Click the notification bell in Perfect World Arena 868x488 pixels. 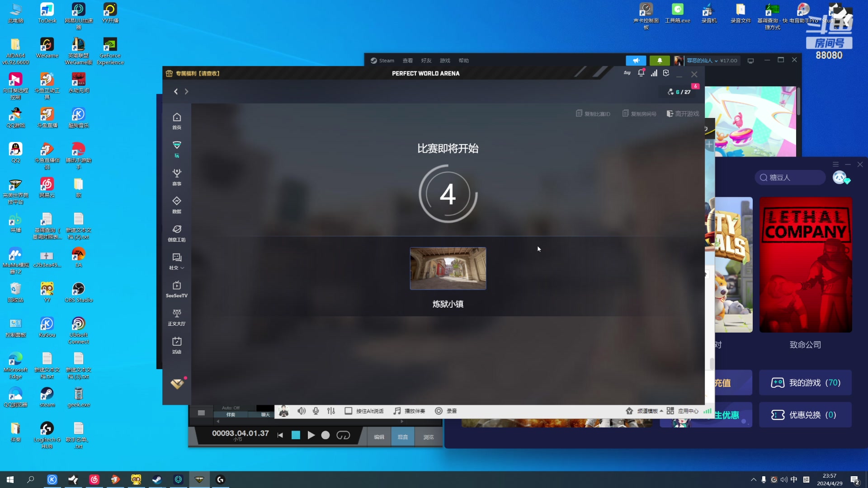click(x=641, y=73)
